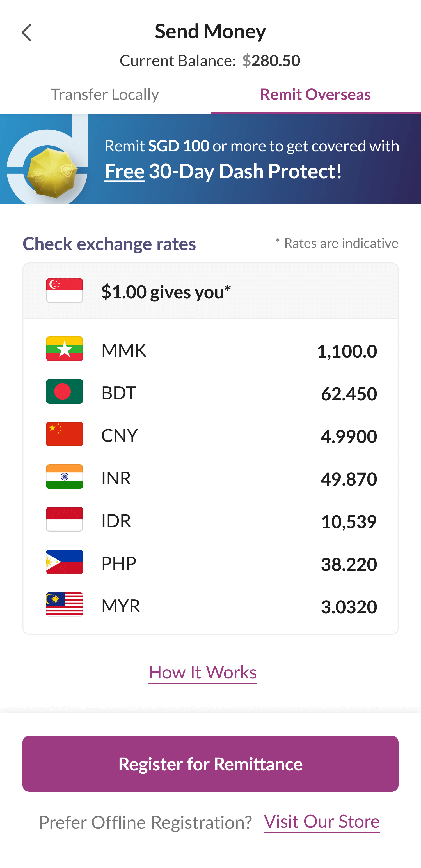Tap the yellow umbrella Dash Protect icon
Image resolution: width=421 pixels, height=868 pixels.
(x=52, y=172)
